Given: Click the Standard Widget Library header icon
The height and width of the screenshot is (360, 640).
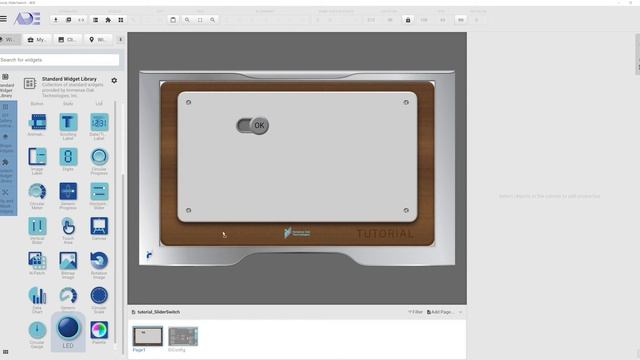Looking at the screenshot, I should [30, 83].
